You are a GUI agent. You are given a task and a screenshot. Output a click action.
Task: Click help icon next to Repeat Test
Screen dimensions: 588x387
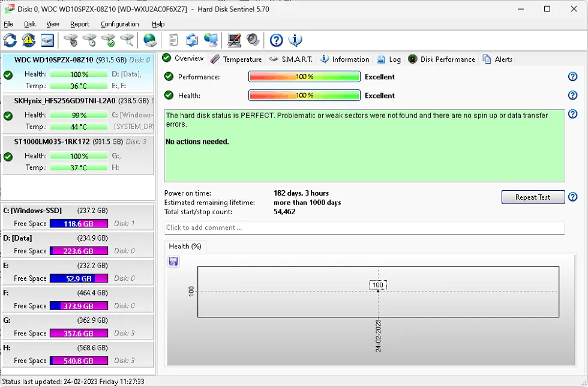[x=572, y=197]
